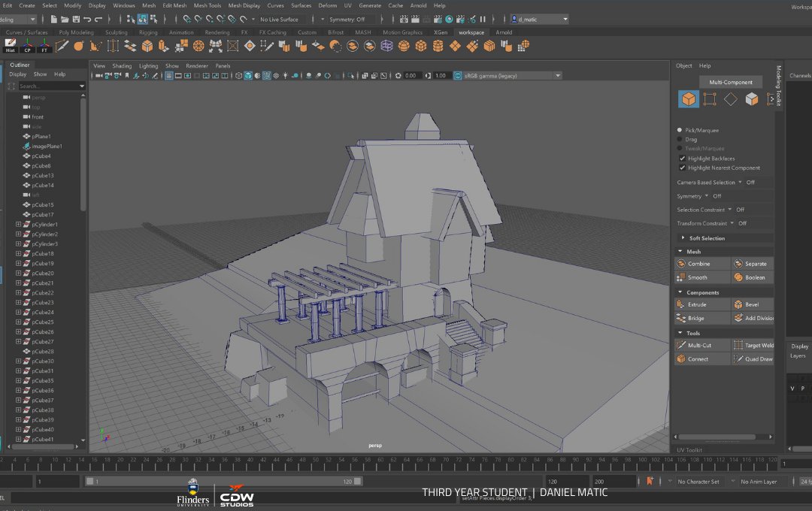Click the FT freeze transformations shelf icon
The image size is (812, 511).
point(44,46)
